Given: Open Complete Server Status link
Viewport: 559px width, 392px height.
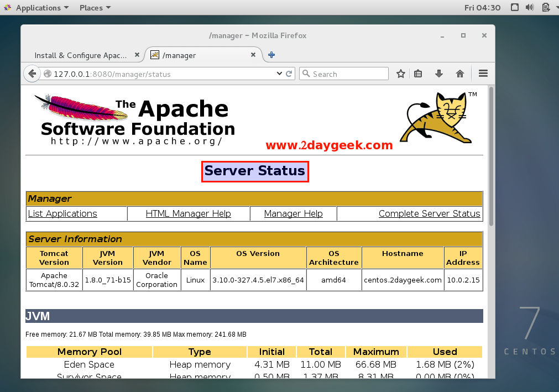Looking at the screenshot, I should (x=429, y=213).
